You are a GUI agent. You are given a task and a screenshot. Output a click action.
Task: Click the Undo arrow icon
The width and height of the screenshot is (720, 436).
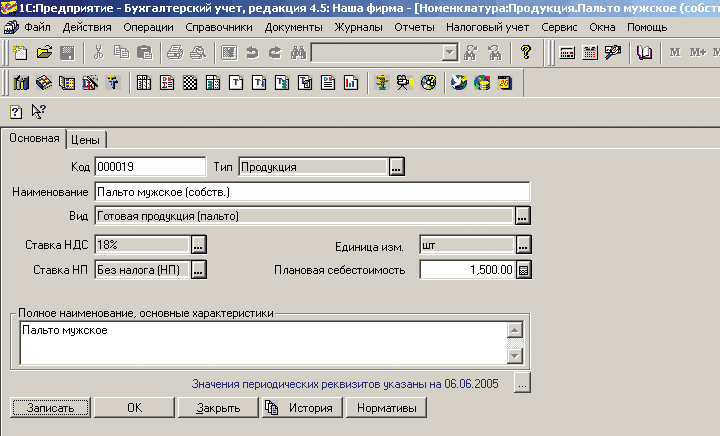(x=251, y=52)
